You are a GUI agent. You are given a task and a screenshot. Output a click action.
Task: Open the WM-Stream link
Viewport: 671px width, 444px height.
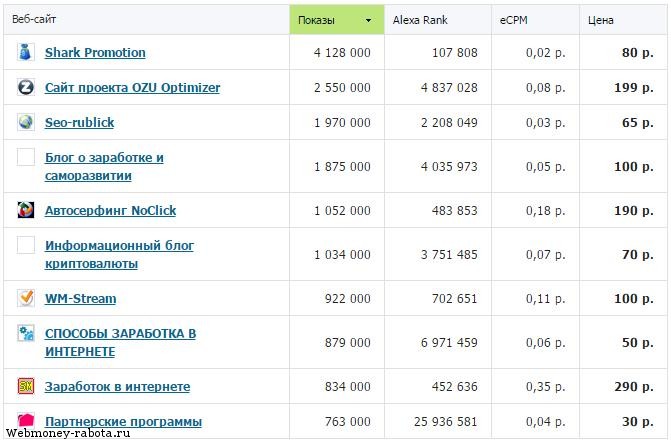(80, 299)
